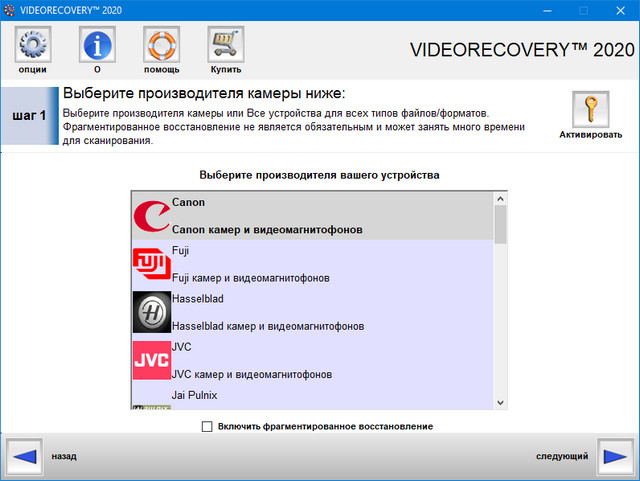Viewport: 640px width, 481px height.
Task: Select 'Hasselblad' manufacturer name text
Action: pyautogui.click(x=198, y=298)
